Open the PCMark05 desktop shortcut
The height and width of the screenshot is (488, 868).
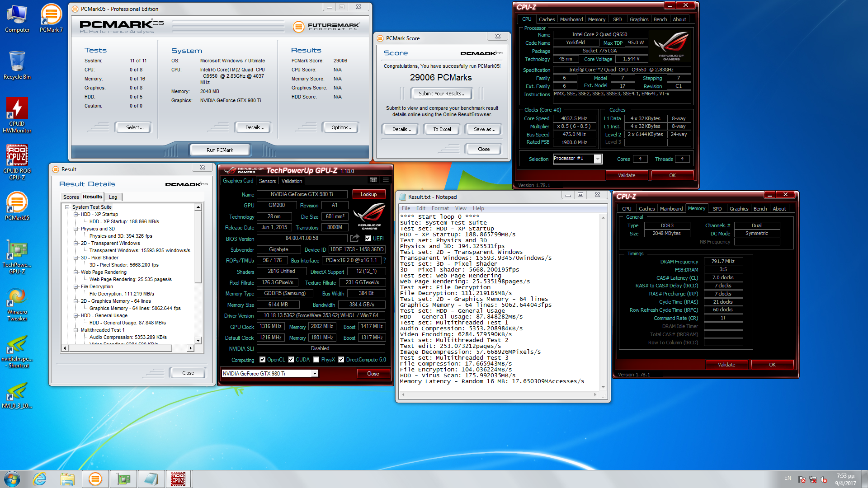pyautogui.click(x=17, y=206)
